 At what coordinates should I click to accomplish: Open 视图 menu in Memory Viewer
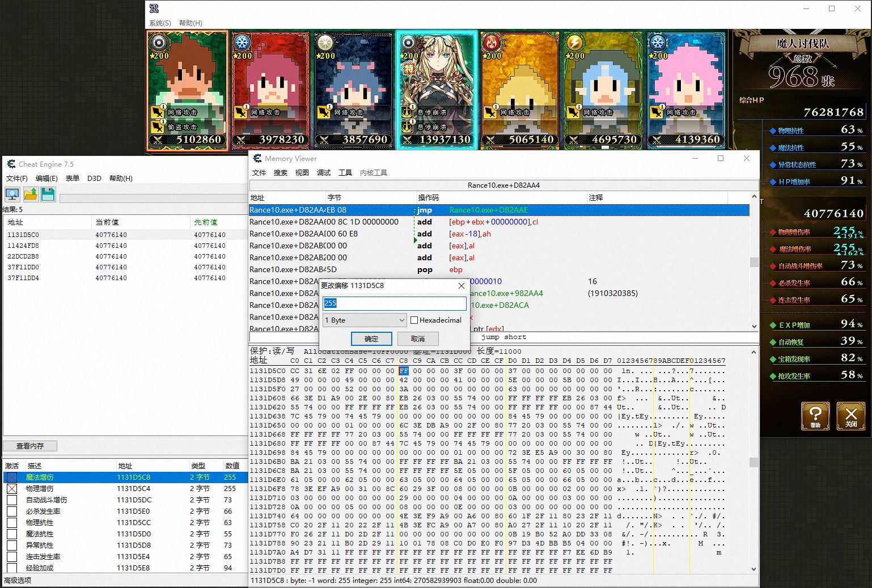click(302, 172)
